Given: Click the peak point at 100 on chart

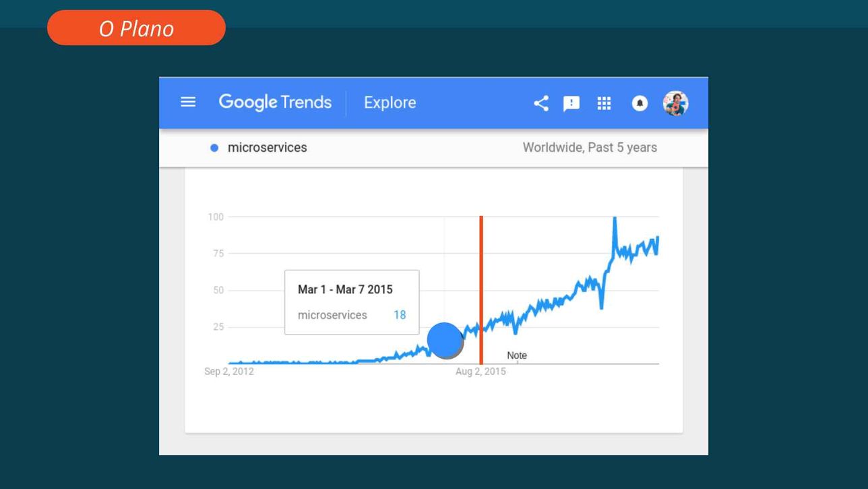Looking at the screenshot, I should click(615, 219).
